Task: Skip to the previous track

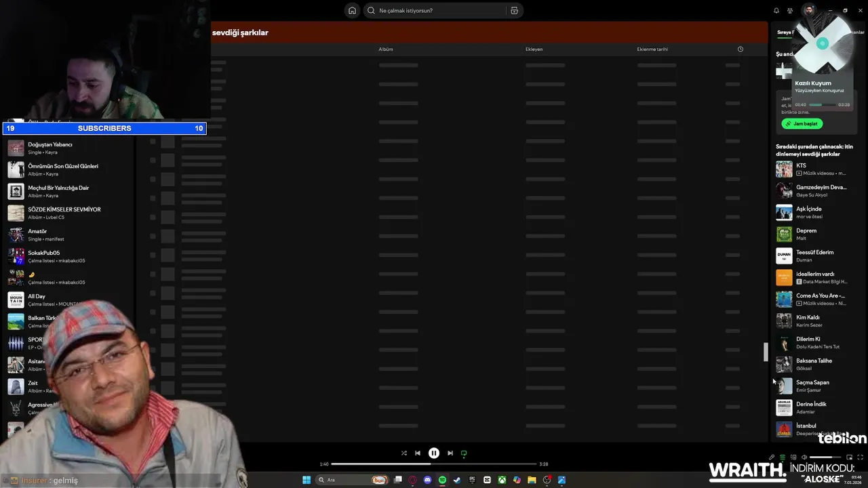Action: tap(418, 453)
